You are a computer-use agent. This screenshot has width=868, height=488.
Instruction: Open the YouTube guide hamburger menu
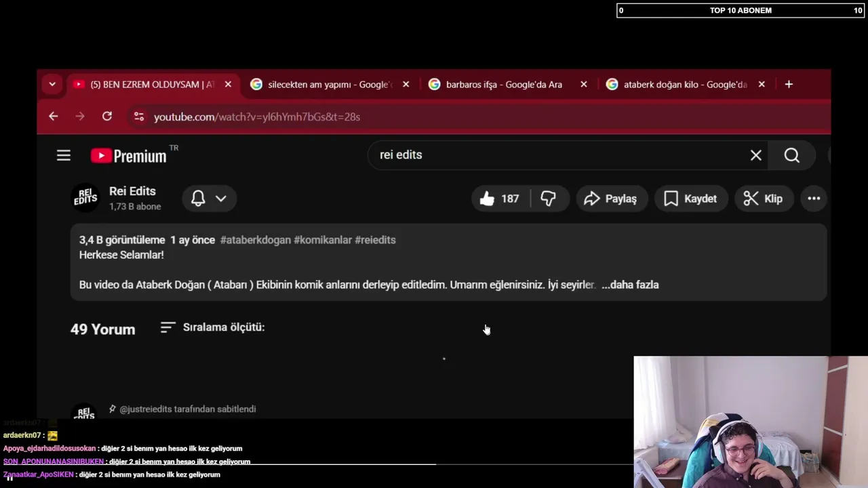click(64, 156)
